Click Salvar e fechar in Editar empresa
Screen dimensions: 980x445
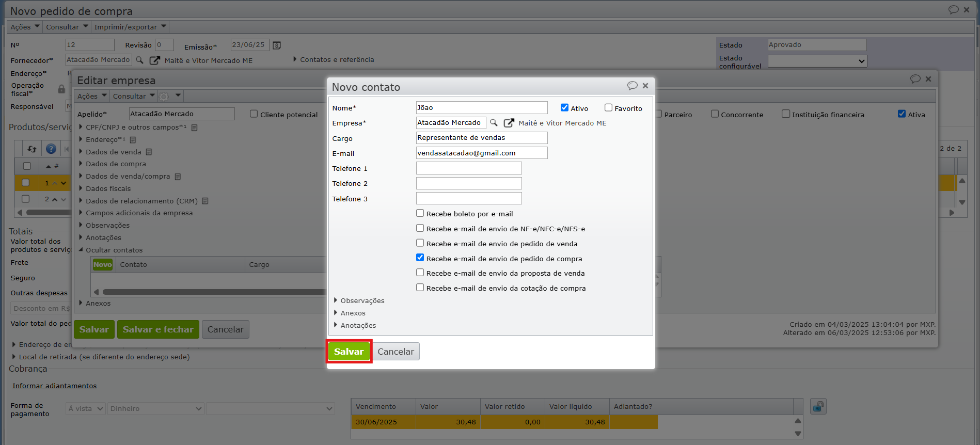158,329
